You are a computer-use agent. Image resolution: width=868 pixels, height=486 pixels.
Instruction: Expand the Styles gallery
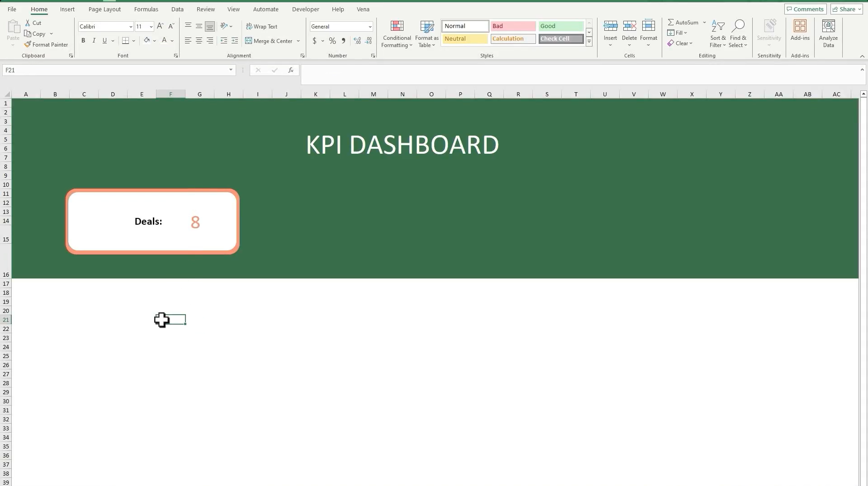pyautogui.click(x=589, y=42)
